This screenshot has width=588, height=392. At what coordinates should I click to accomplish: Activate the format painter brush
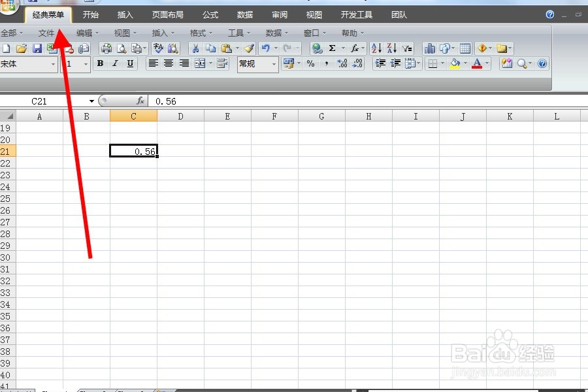[x=249, y=48]
